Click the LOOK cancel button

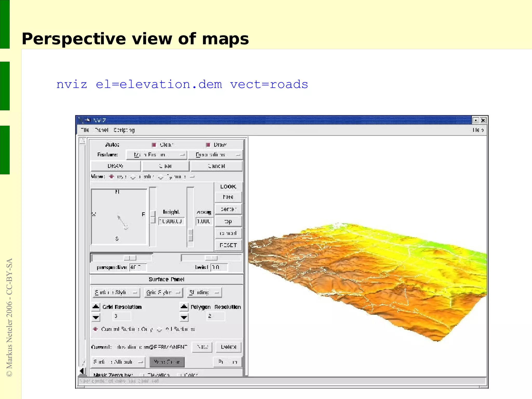pos(228,233)
